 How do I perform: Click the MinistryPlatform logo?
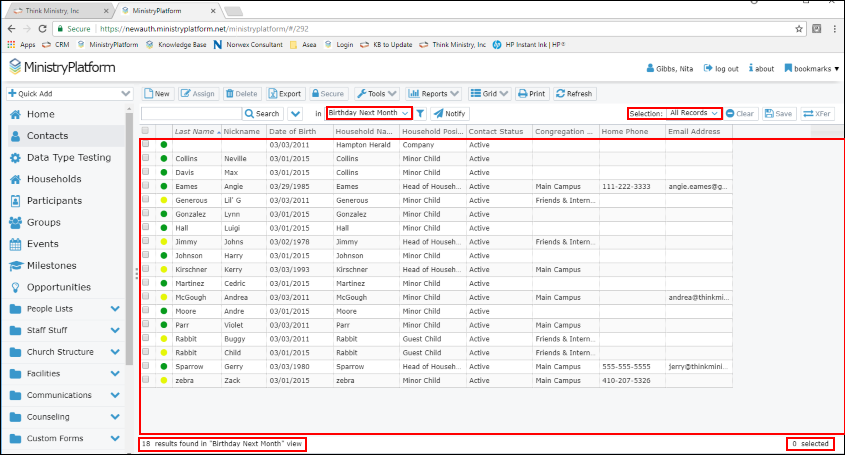tap(62, 67)
